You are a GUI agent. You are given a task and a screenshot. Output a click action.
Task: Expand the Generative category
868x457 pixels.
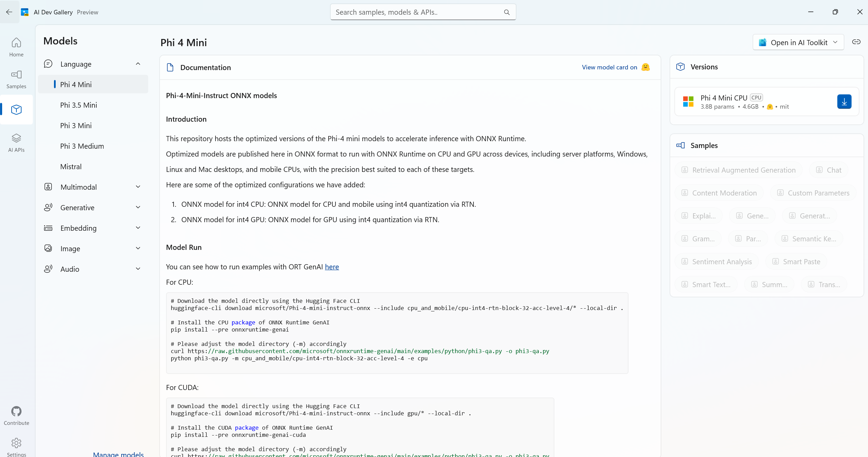pyautogui.click(x=138, y=207)
